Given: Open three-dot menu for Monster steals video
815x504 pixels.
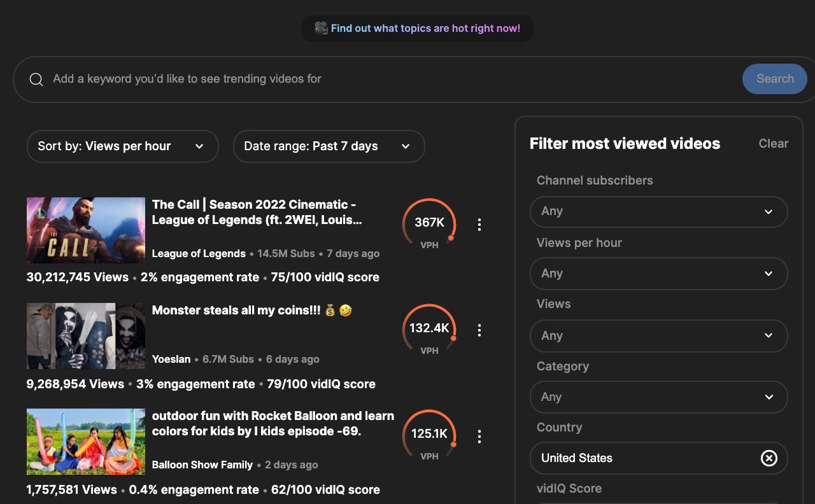Looking at the screenshot, I should tap(479, 330).
